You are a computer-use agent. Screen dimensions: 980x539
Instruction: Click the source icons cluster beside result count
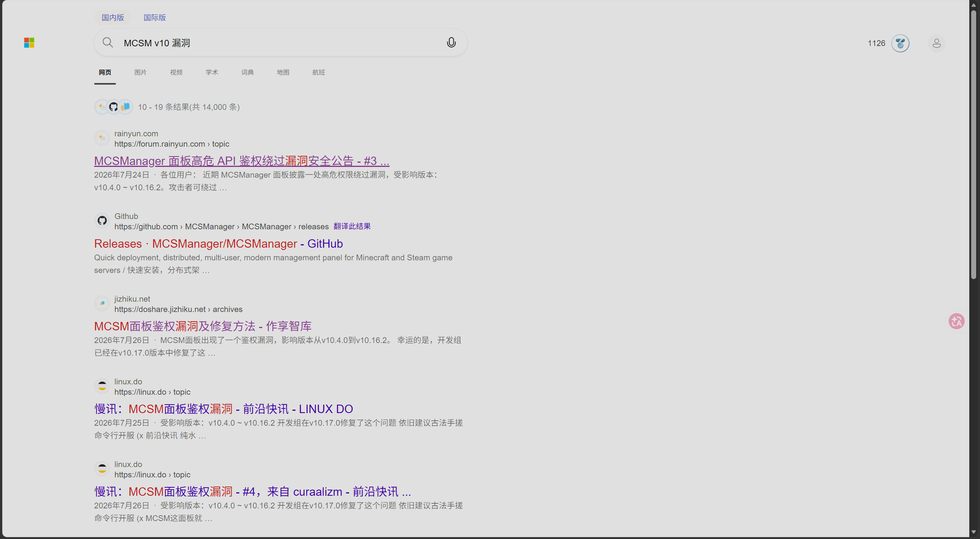click(x=114, y=107)
